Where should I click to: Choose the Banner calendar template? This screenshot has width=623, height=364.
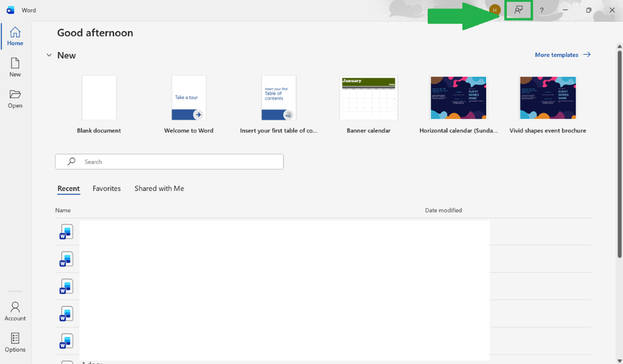[x=369, y=105]
